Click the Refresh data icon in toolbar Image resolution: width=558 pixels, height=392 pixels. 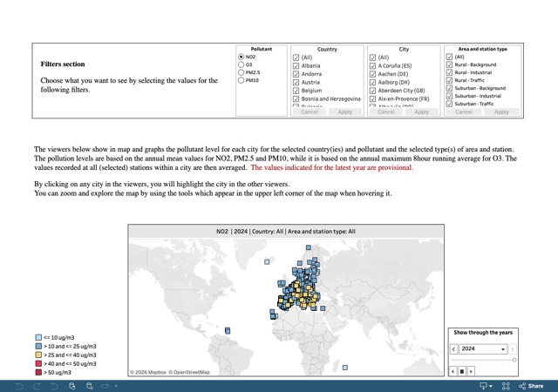[x=71, y=386]
